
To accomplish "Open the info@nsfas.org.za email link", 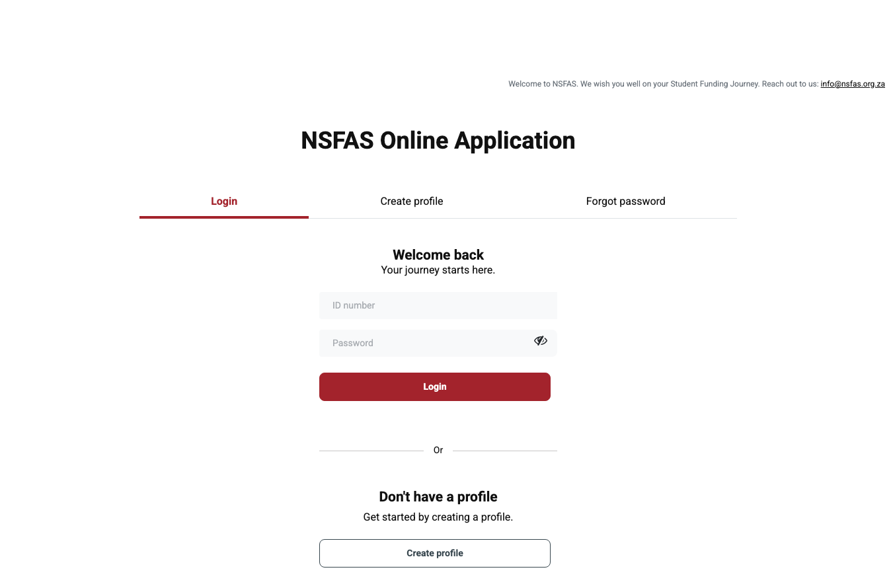I will [852, 85].
